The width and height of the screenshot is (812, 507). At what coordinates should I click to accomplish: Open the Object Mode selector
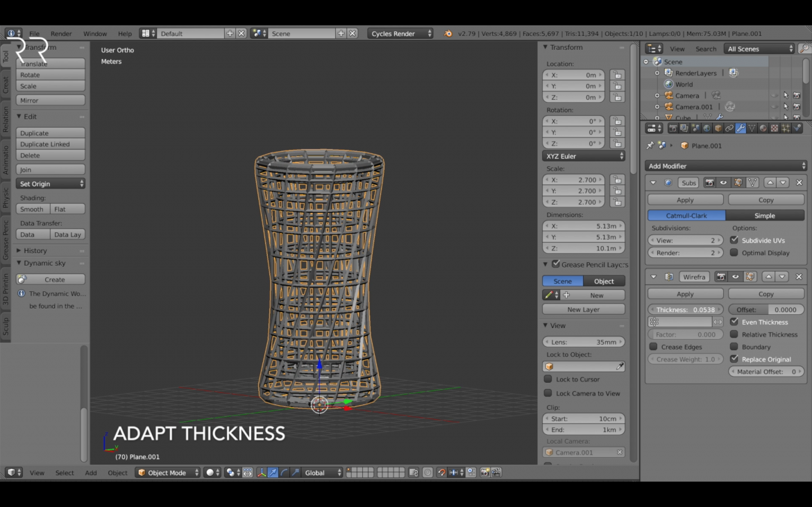pos(167,472)
